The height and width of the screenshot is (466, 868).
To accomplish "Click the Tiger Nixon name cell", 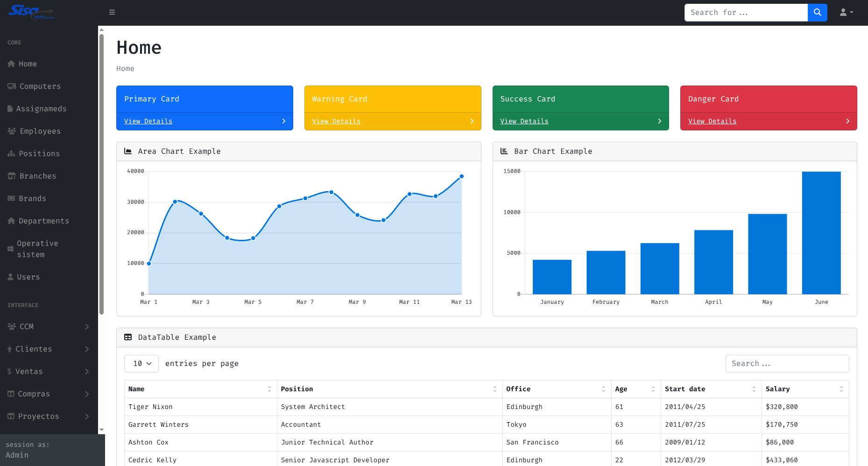I will click(200, 407).
